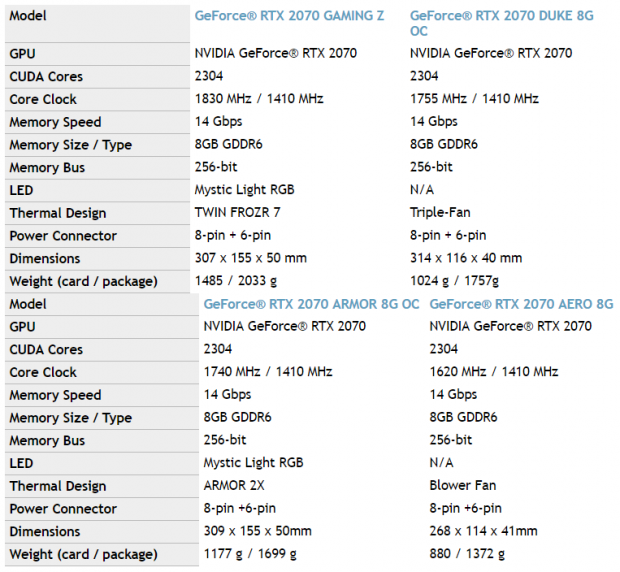The width and height of the screenshot is (620, 572).
Task: Click the 1620 MHz / 1410 MHz core clock
Action: [494, 372]
